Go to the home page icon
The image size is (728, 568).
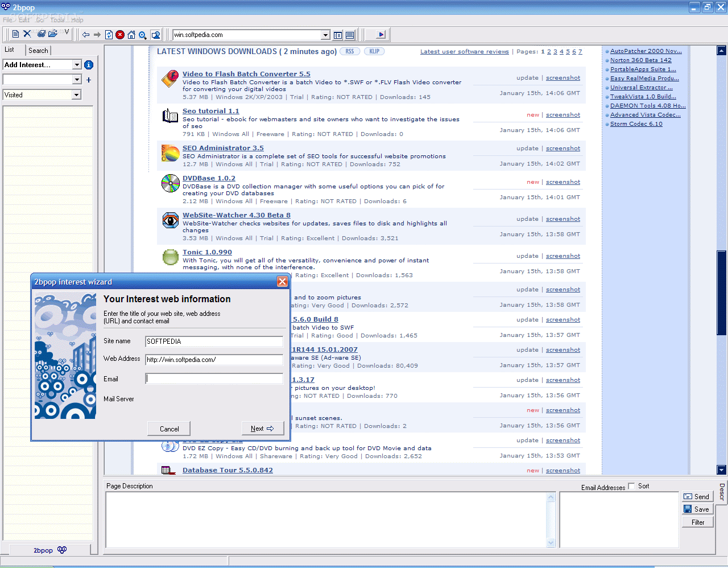pos(131,35)
